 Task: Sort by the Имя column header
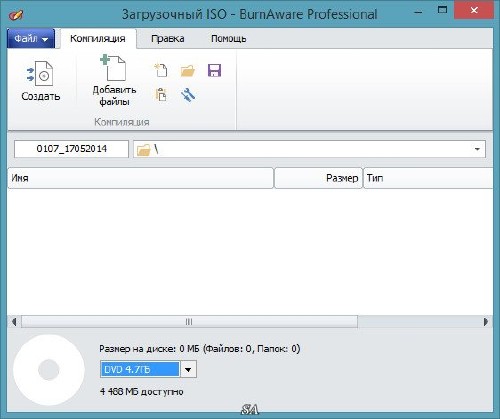[140, 178]
